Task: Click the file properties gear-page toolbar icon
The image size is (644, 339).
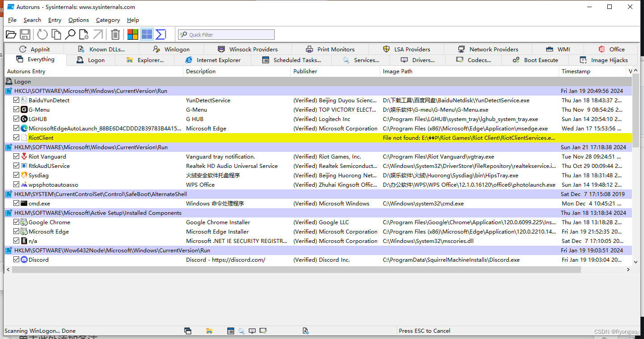Action: coord(84,34)
